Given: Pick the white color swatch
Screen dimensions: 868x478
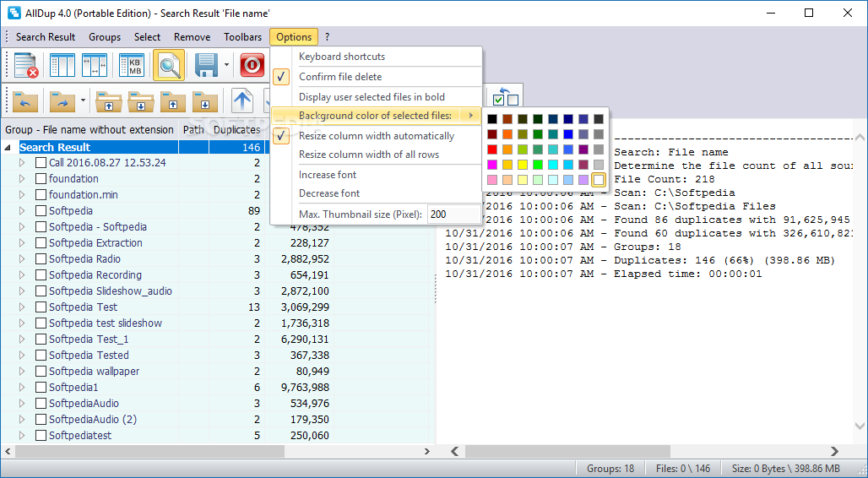Looking at the screenshot, I should tap(599, 179).
